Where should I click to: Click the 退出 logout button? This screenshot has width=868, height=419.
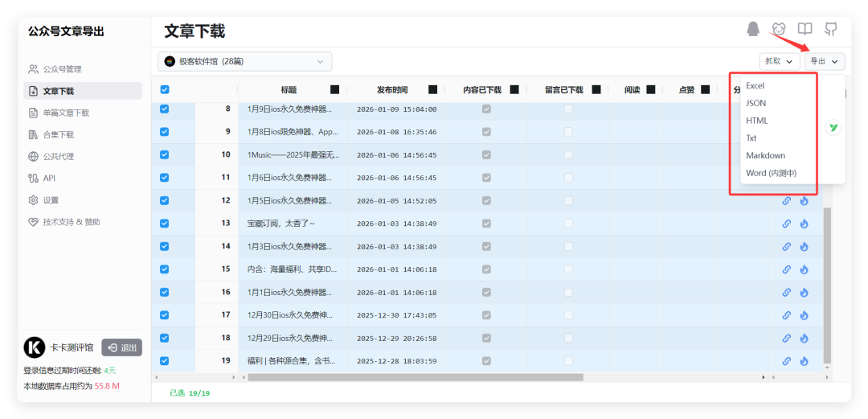(x=122, y=347)
